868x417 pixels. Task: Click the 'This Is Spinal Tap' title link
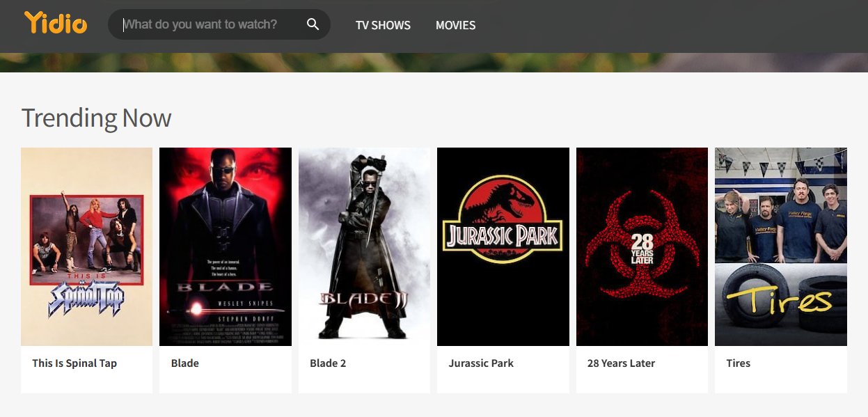[x=74, y=363]
